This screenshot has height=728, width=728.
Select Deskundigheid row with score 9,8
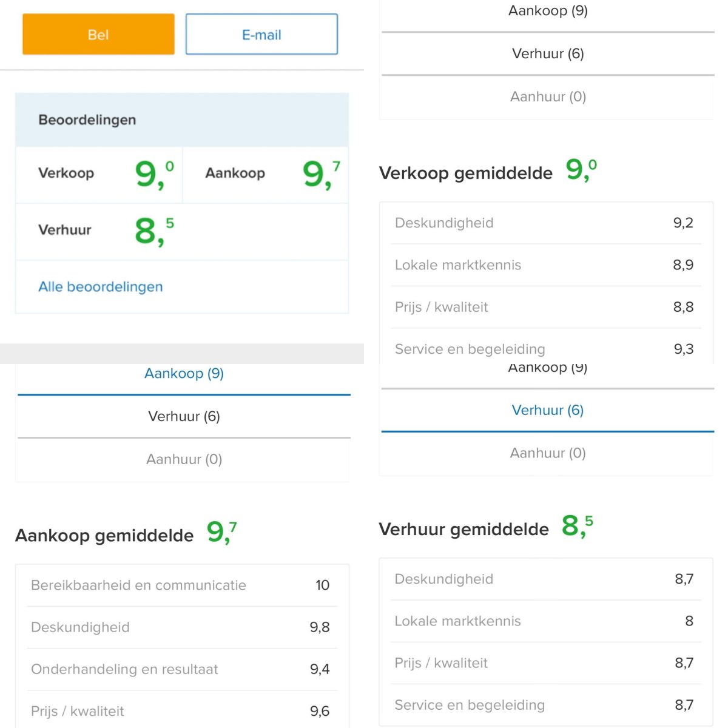tap(181, 627)
